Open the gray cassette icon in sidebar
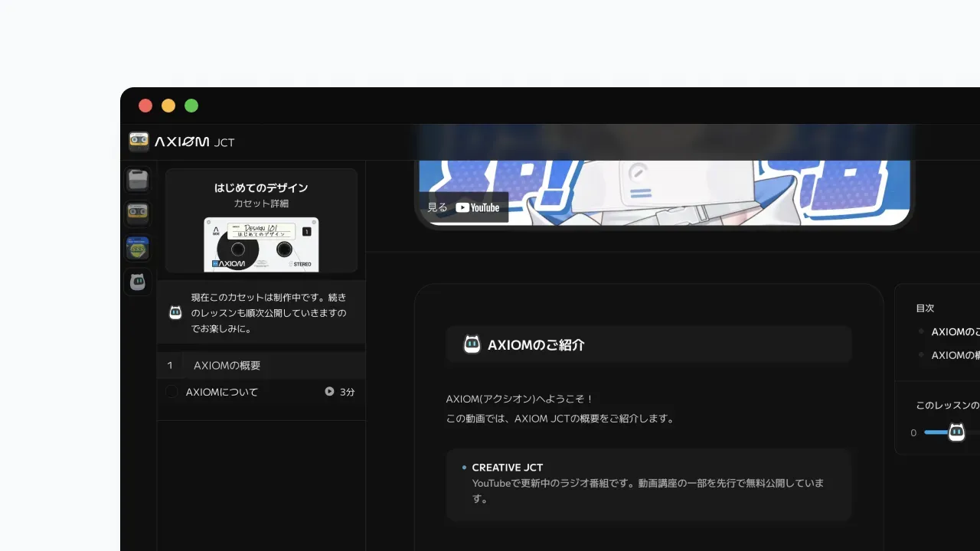This screenshot has height=551, width=980. click(138, 180)
